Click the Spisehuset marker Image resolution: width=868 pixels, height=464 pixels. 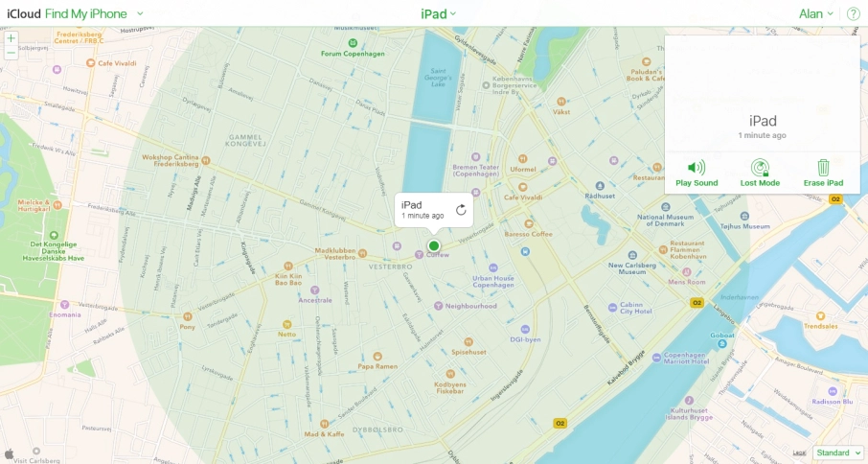(x=468, y=342)
